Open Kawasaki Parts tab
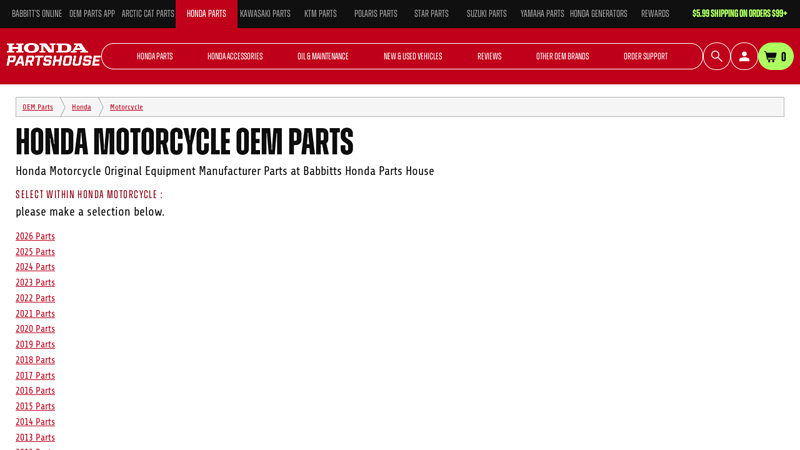The height and width of the screenshot is (450, 800). [265, 14]
